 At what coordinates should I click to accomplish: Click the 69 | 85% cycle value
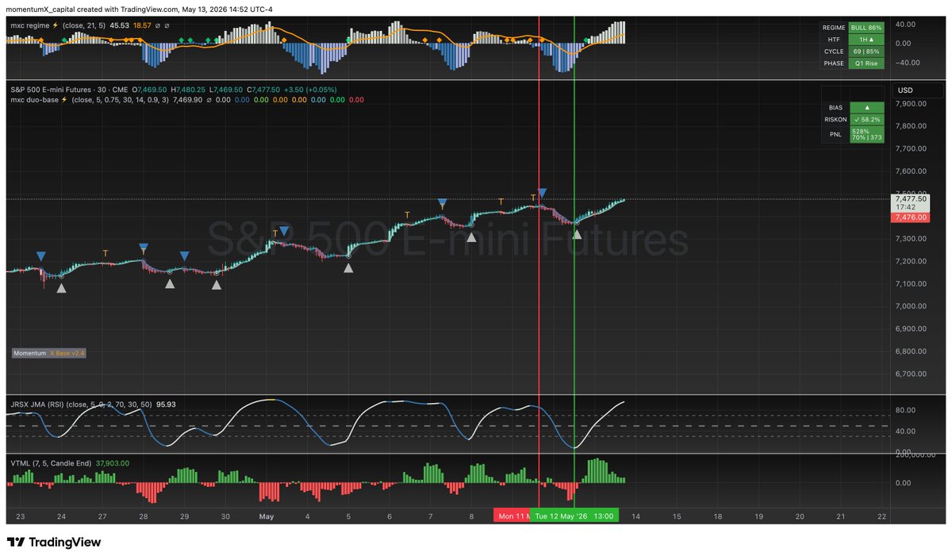[x=866, y=51]
